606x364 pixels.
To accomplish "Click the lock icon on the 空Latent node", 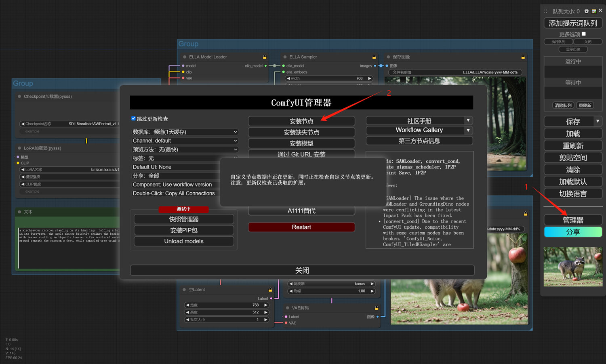I will click(x=269, y=290).
